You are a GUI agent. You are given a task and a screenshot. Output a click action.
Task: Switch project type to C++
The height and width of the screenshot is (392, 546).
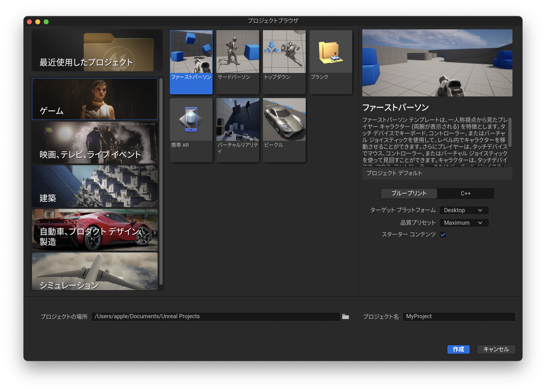[x=466, y=193]
